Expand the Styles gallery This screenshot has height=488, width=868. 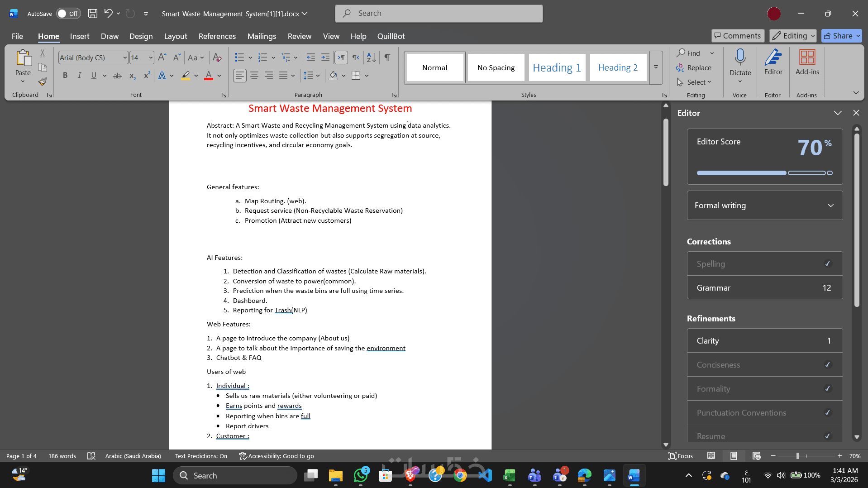[656, 67]
